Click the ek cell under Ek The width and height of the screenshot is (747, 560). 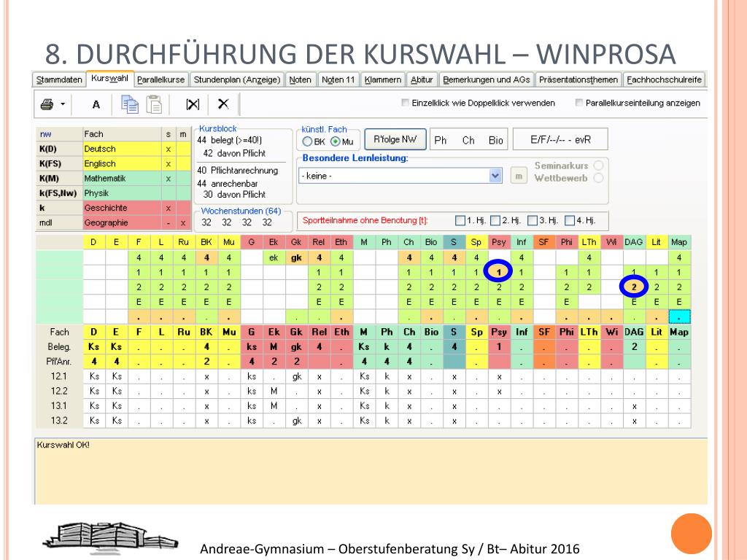(274, 257)
